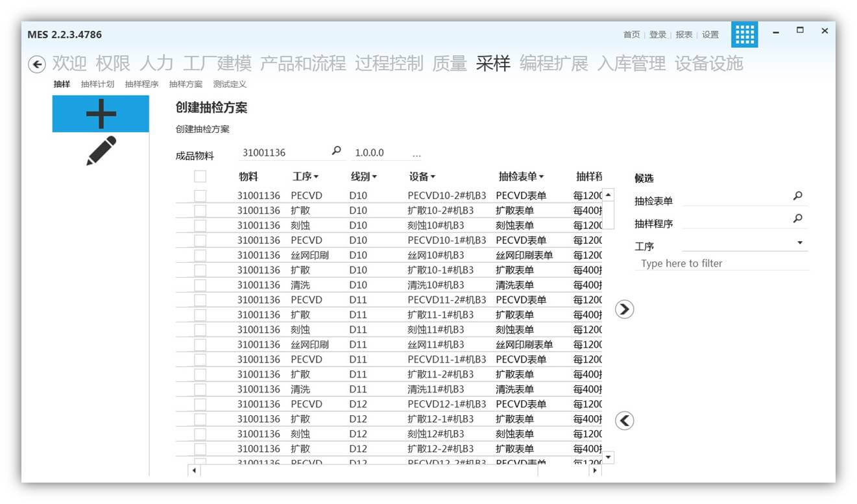Click the version ellipsis browse button
The width and height of the screenshot is (857, 504).
click(x=416, y=154)
